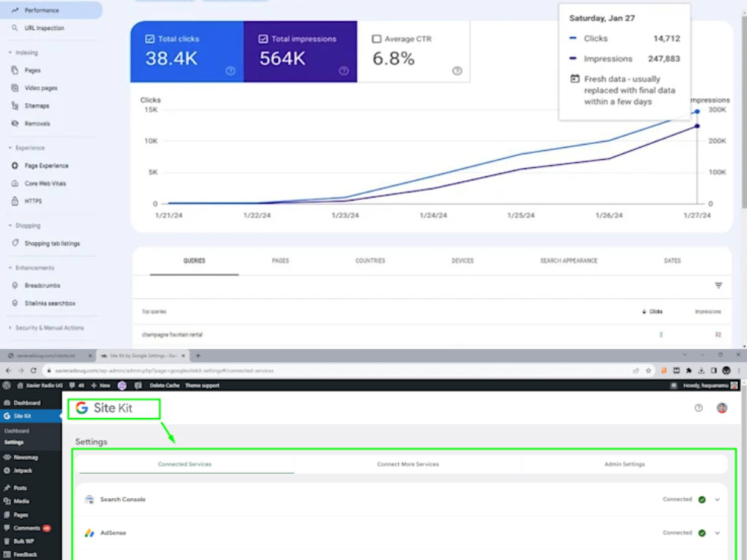Switch to the Countries tab

[371, 261]
